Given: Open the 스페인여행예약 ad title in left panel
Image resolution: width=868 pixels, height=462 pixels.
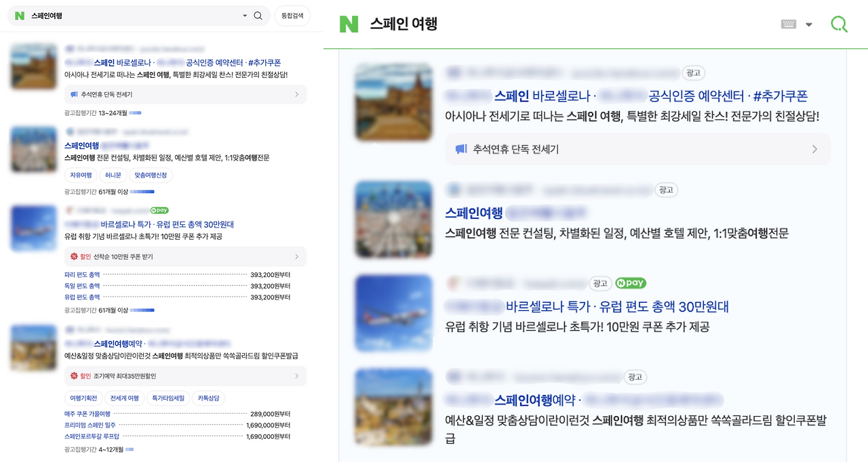Looking at the screenshot, I should (117, 343).
